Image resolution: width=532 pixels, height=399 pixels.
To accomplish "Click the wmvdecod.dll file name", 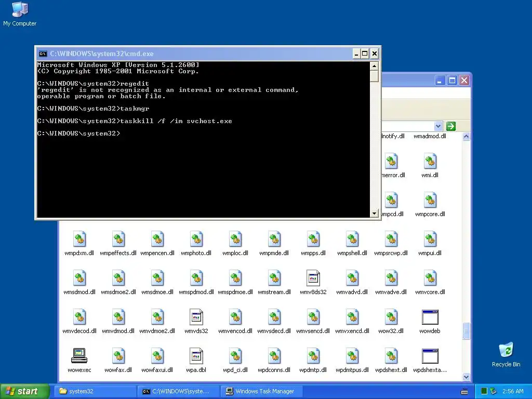I will [79, 331].
